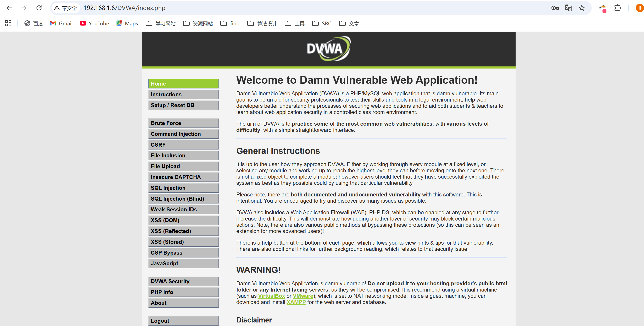
Task: Bookmark this page with star icon
Action: click(582, 8)
